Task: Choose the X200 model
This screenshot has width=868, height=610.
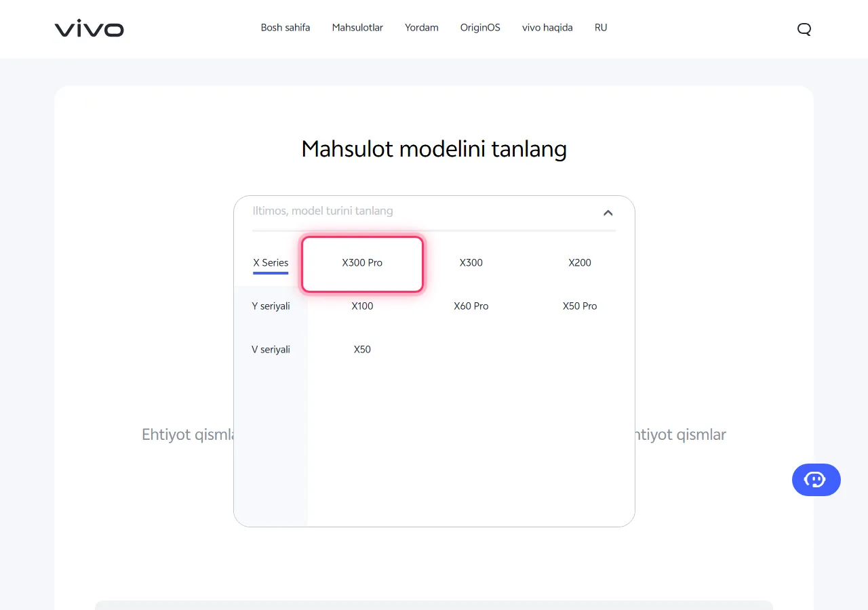Action: click(x=580, y=263)
